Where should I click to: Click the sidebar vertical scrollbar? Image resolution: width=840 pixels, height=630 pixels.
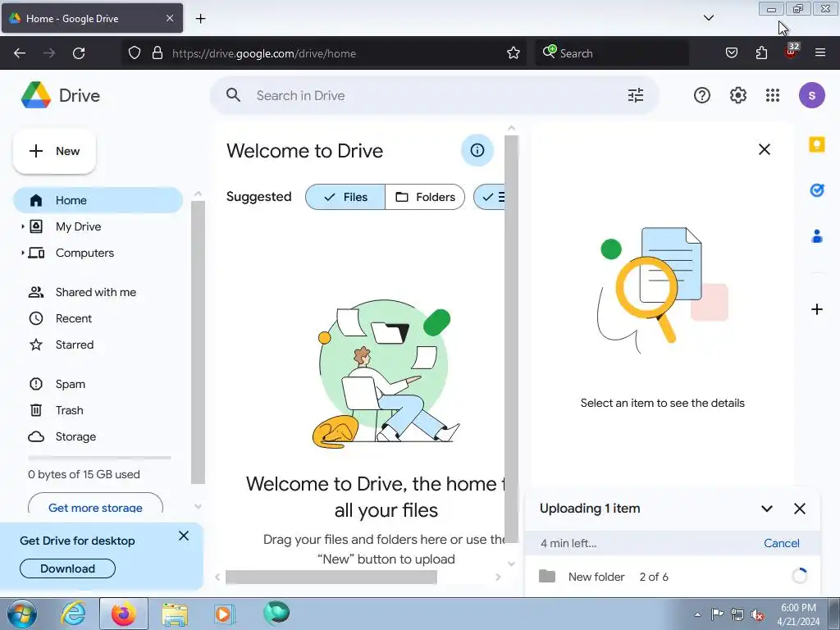pos(198,342)
